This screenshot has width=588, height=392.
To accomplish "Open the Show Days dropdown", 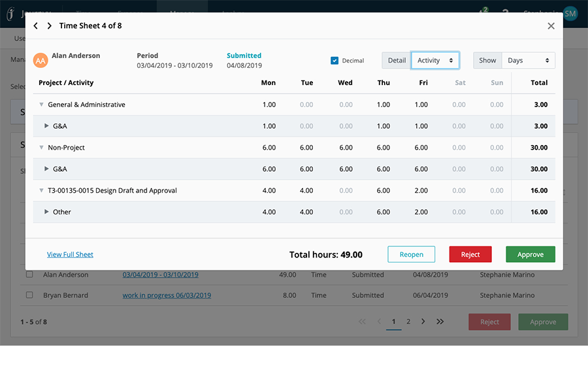I will (528, 61).
